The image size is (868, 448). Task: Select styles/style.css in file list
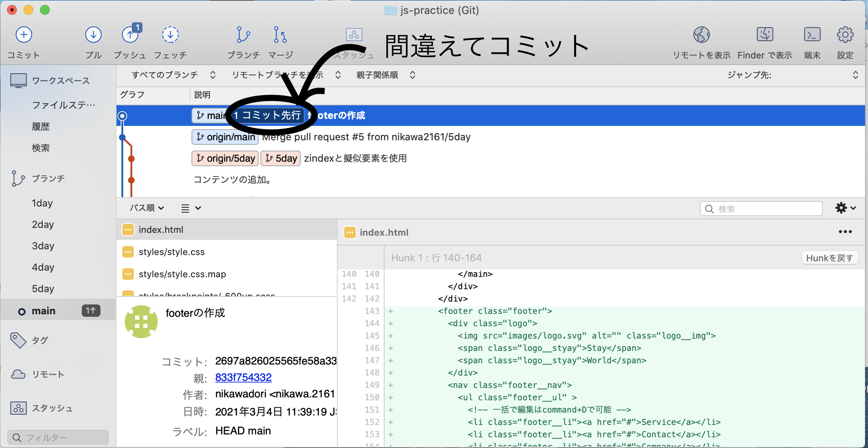click(172, 252)
